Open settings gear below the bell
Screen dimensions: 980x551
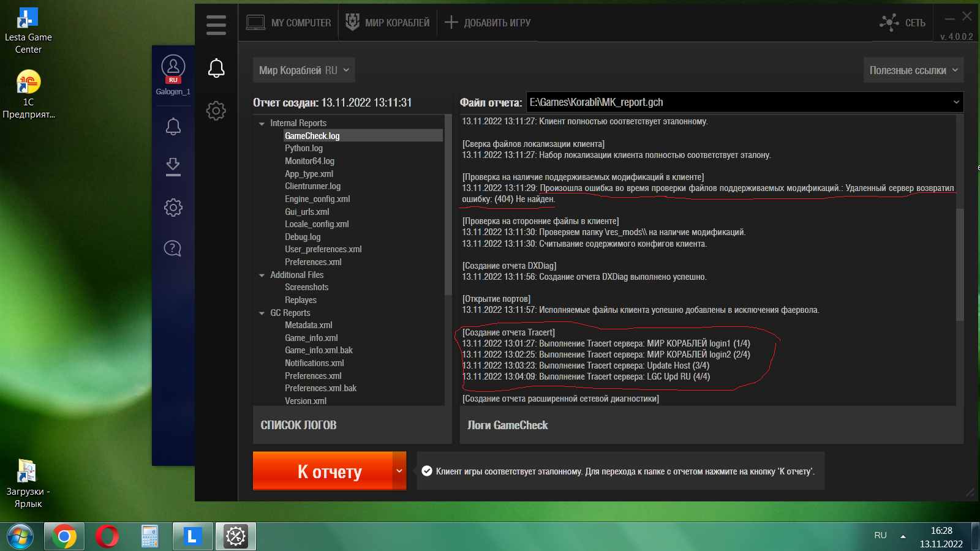click(216, 111)
